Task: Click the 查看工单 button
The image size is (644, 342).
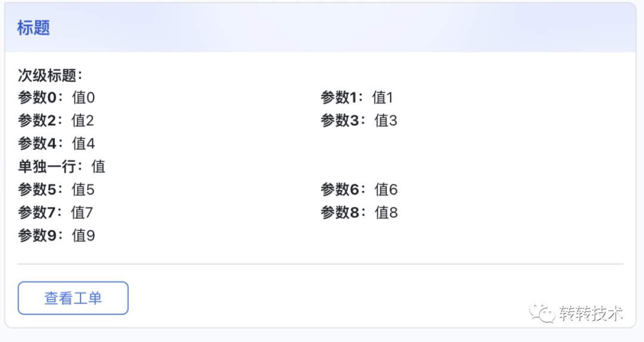Action: [x=73, y=298]
